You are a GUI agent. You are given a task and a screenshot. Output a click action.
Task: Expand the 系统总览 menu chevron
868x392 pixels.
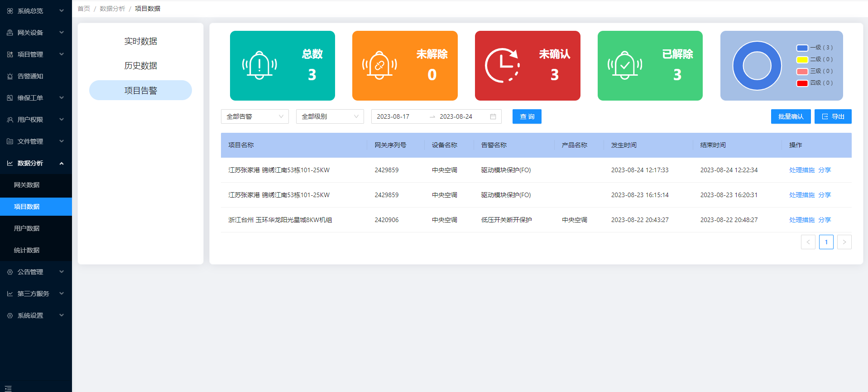62,10
